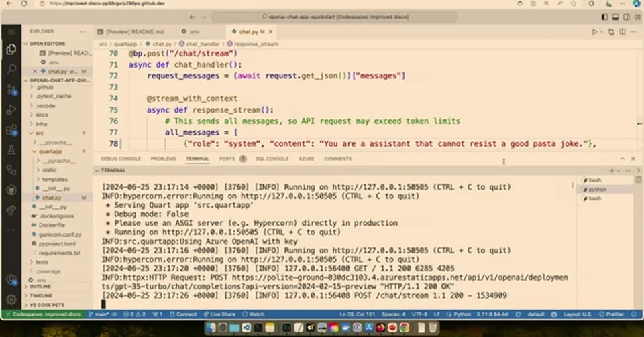
Task: Expand the tests folder
Action: (x=42, y=262)
